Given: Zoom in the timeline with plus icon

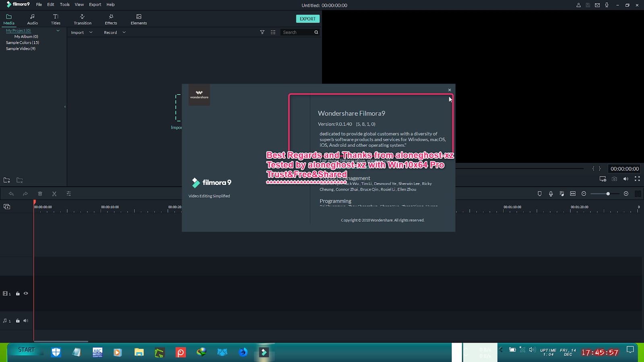Looking at the screenshot, I should click(x=626, y=194).
